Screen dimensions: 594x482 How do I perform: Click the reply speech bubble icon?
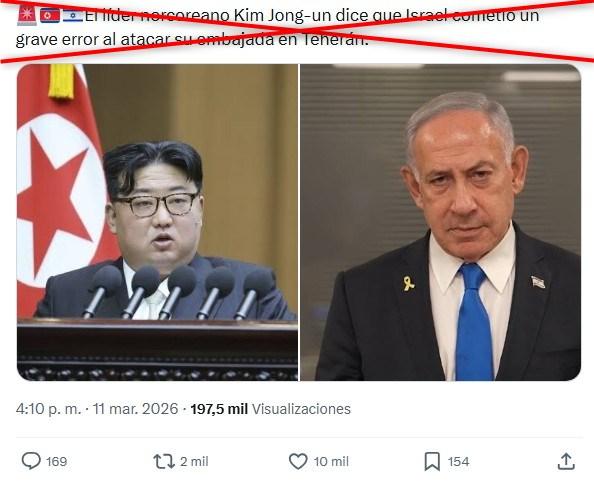pos(31,461)
